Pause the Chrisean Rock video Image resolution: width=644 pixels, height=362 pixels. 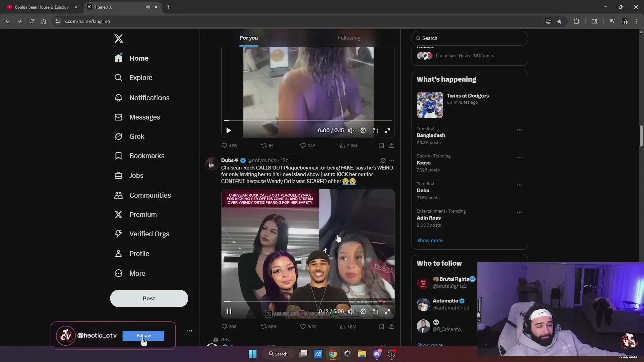[229, 312]
